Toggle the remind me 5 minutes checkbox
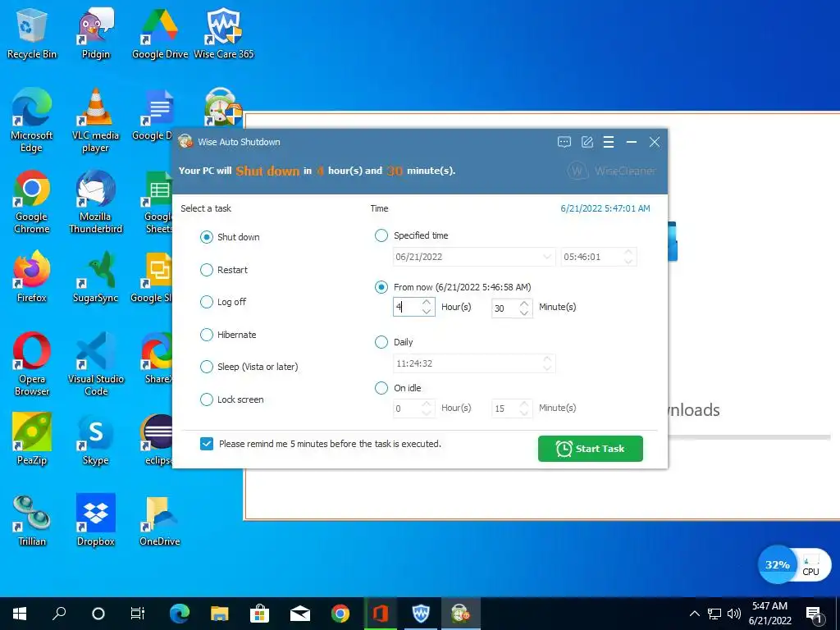 [x=207, y=444]
